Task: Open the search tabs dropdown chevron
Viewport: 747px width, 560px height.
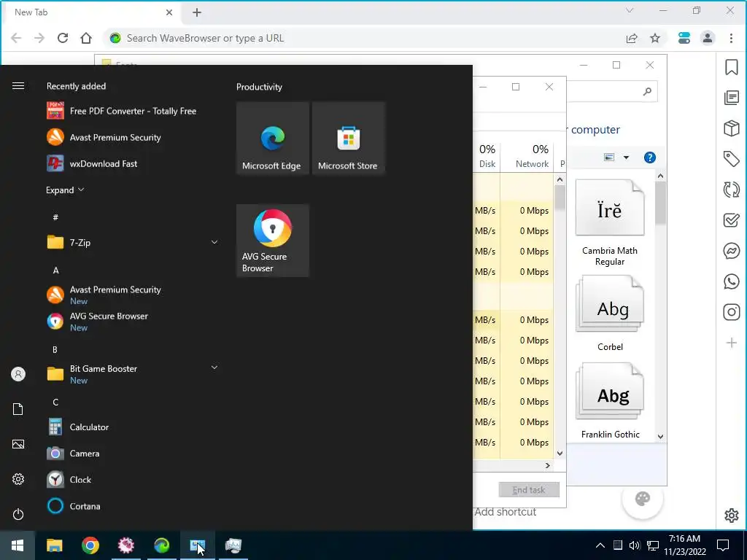Action: [630, 10]
